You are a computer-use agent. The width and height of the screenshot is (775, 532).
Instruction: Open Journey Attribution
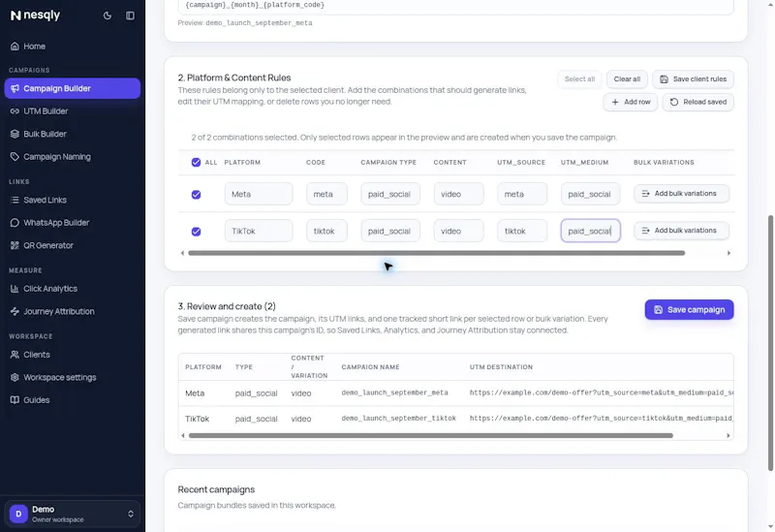(x=72, y=311)
